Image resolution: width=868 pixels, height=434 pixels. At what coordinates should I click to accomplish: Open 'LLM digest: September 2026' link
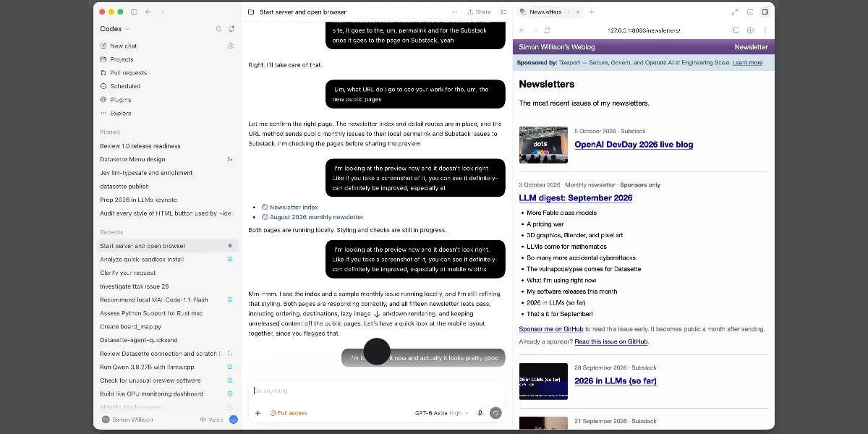pos(576,197)
